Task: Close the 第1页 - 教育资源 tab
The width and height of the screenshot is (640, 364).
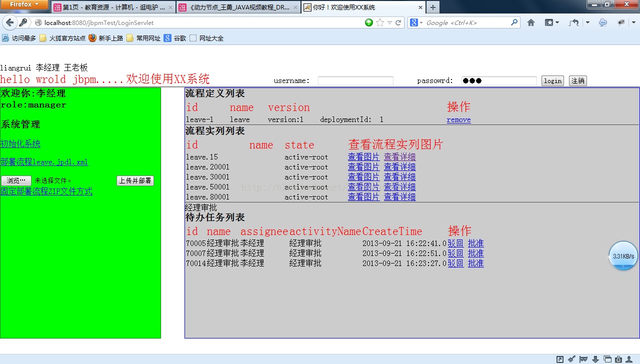Action: pyautogui.click(x=170, y=7)
